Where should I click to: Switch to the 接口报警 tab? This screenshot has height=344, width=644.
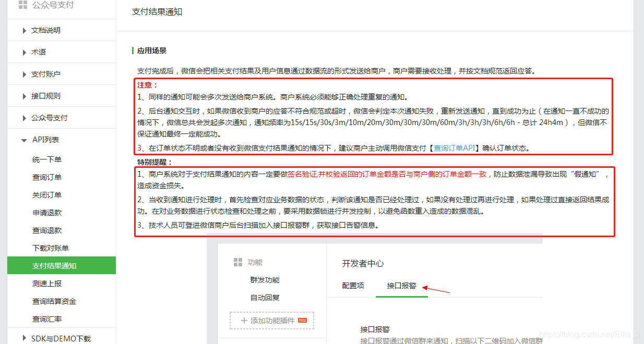pyautogui.click(x=401, y=286)
